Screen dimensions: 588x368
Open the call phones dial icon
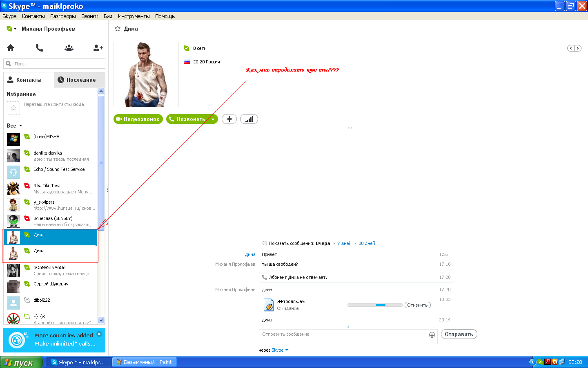(x=40, y=48)
